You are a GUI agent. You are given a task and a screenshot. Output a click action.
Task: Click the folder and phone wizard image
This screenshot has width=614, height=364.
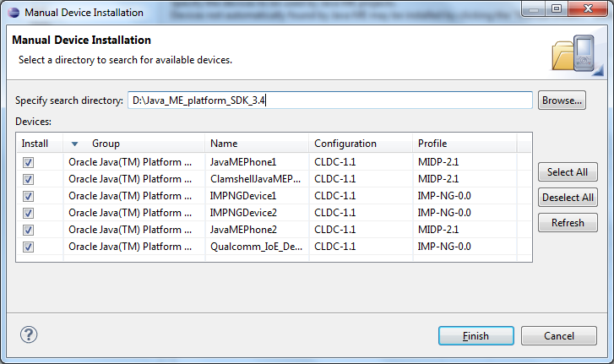pos(573,53)
